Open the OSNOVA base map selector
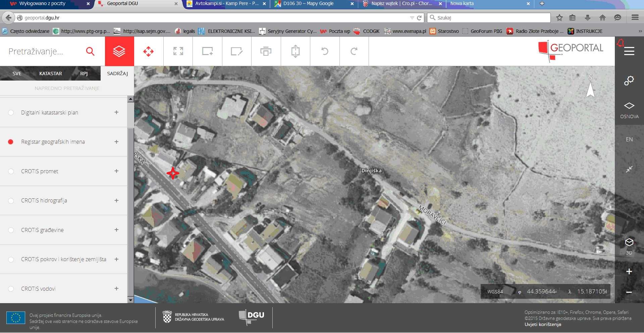The height and width of the screenshot is (333, 644). pos(629,110)
